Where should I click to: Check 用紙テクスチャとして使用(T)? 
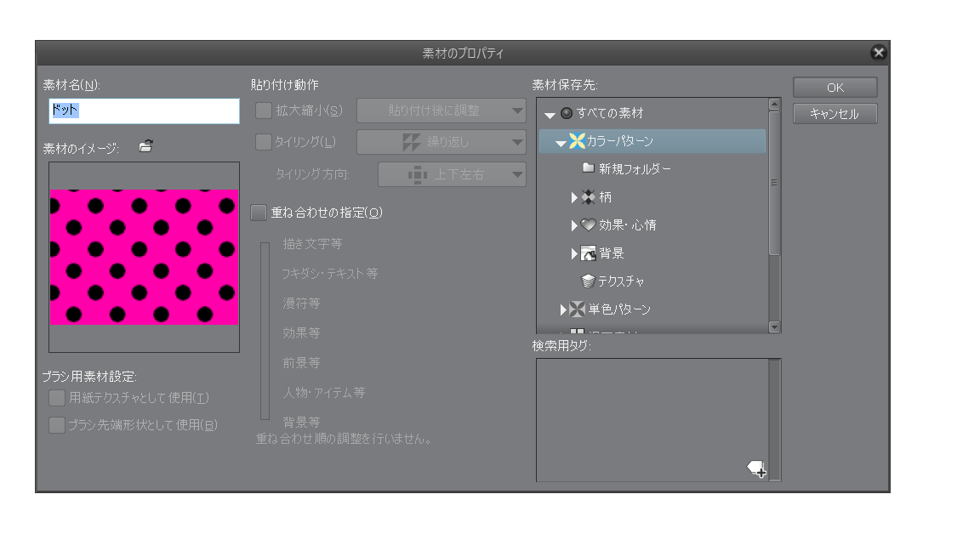[57, 398]
